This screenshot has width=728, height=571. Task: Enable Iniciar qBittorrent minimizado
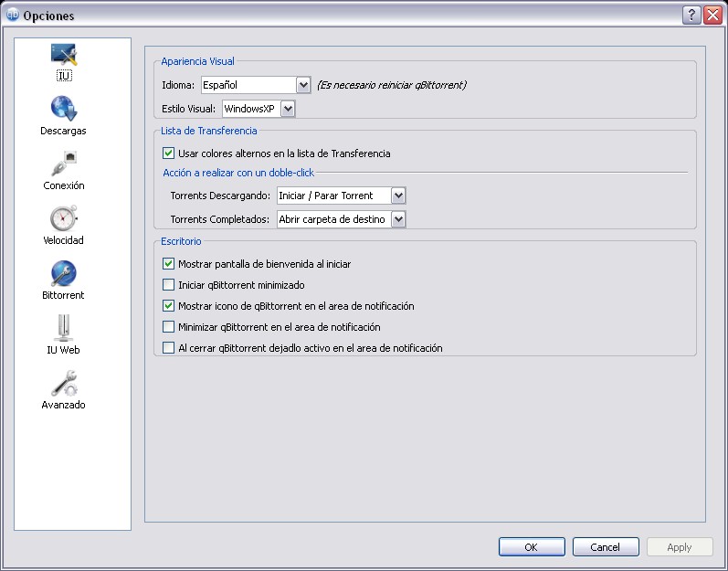pos(169,284)
